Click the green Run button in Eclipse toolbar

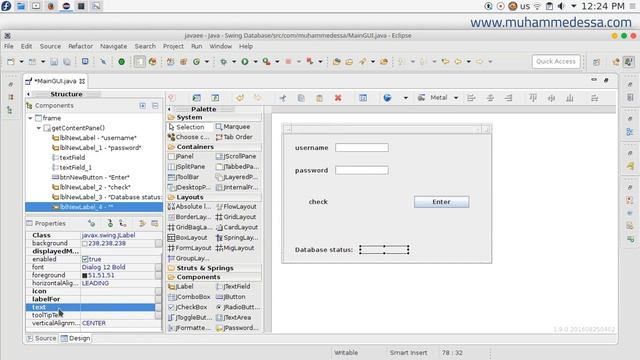pos(245,62)
